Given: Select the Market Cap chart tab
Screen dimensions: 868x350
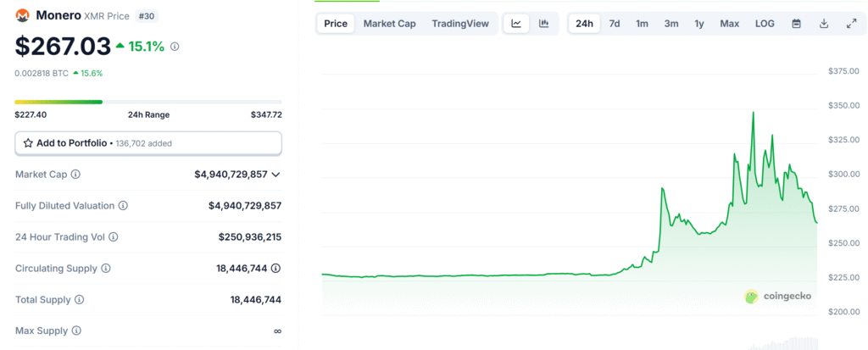Looking at the screenshot, I should [x=390, y=24].
